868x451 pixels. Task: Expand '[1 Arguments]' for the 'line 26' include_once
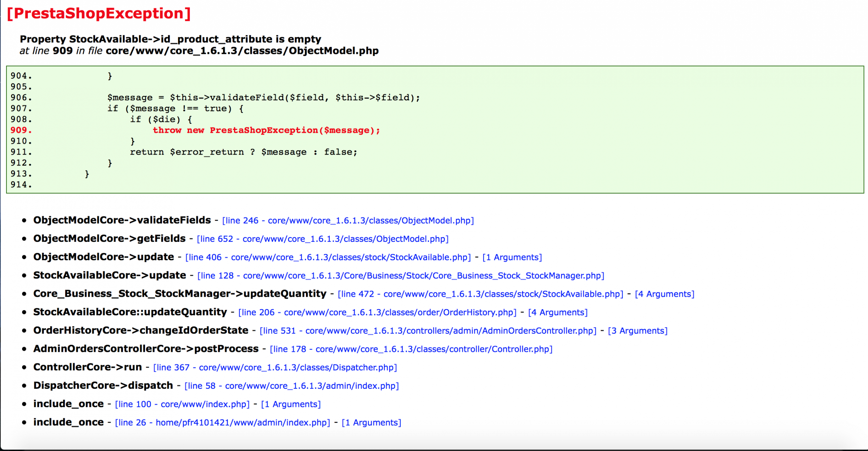point(371,423)
